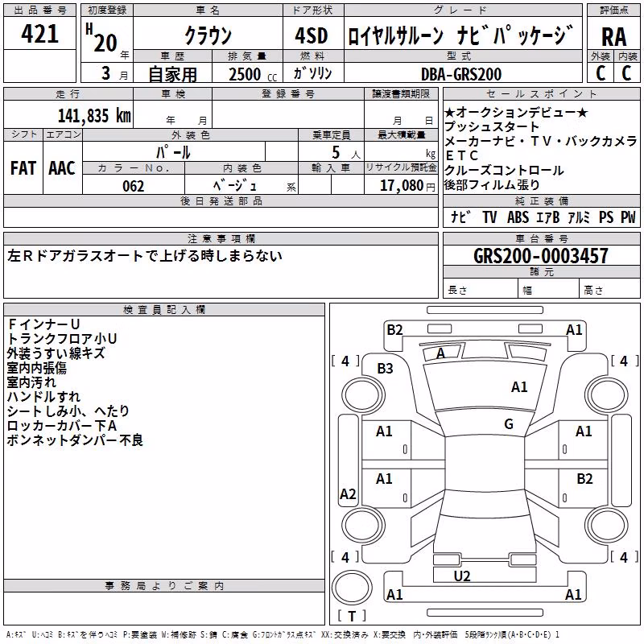The height and width of the screenshot is (644, 644).
Task: Click inspector note トランクフロア小U
Action: [62, 338]
